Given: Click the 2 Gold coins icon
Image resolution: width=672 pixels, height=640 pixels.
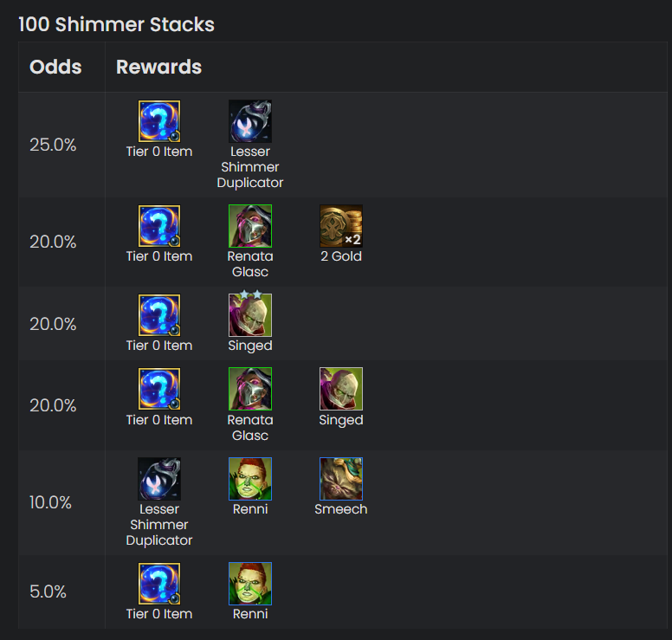Looking at the screenshot, I should click(340, 226).
